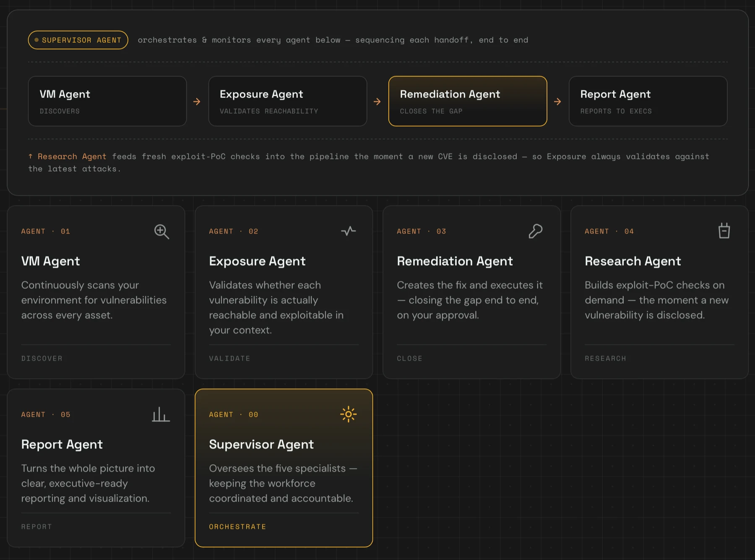Click the magnifier icon on VM Agent card
The width and height of the screenshot is (755, 560).
[161, 231]
